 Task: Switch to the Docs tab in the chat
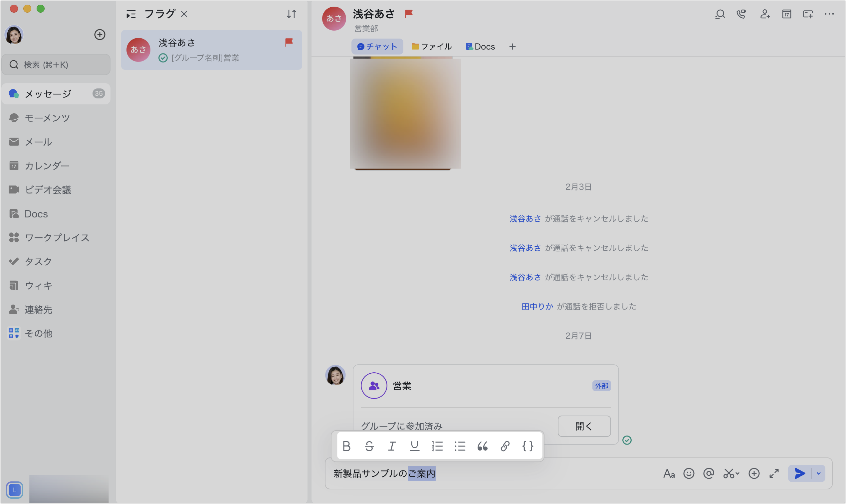[480, 46]
